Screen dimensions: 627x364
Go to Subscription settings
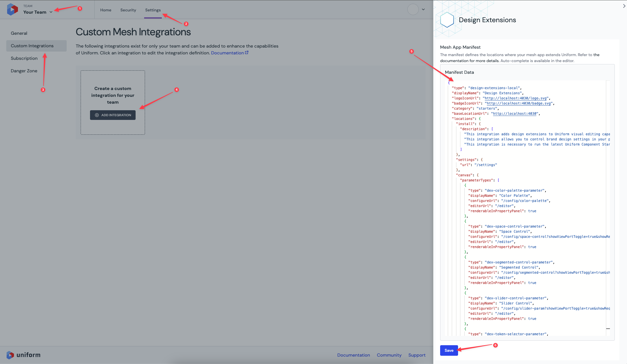point(24,58)
